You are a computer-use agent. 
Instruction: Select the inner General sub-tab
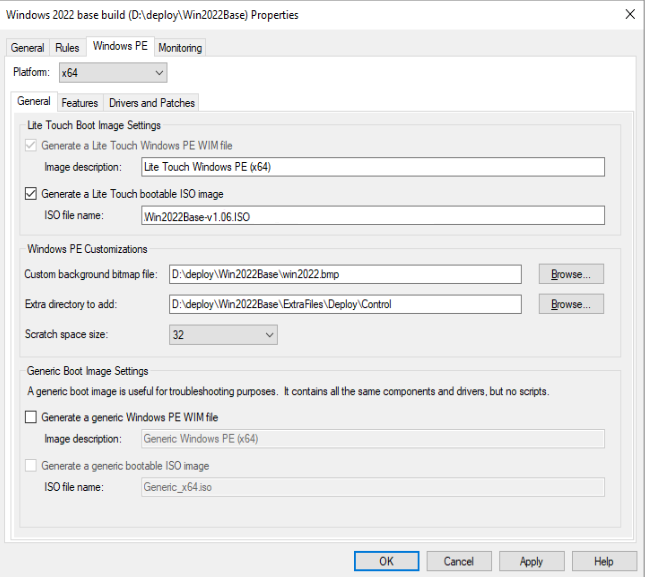(x=34, y=101)
